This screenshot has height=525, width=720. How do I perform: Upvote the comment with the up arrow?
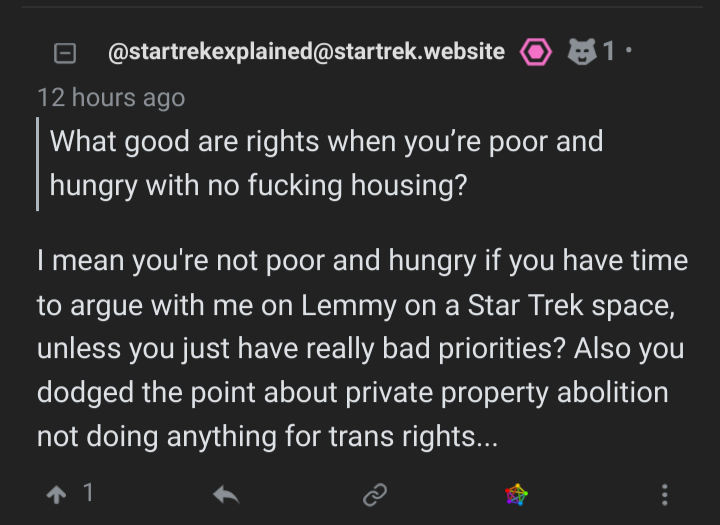point(56,495)
